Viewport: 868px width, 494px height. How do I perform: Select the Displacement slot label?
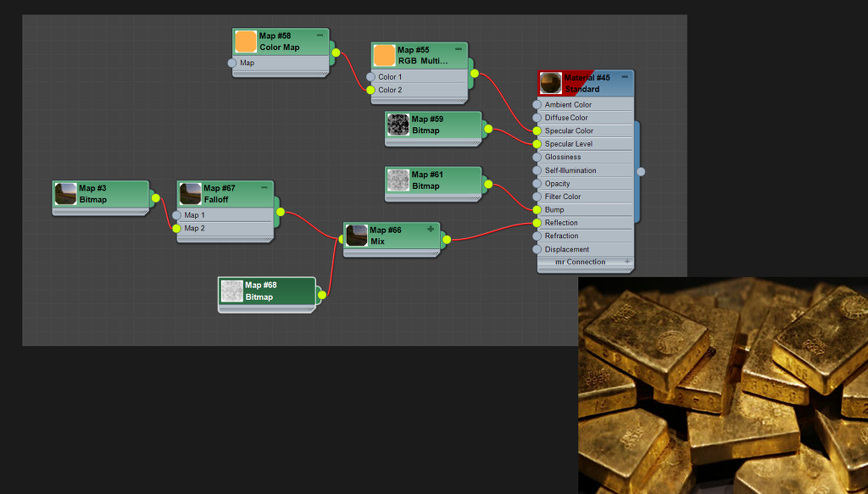click(x=566, y=249)
